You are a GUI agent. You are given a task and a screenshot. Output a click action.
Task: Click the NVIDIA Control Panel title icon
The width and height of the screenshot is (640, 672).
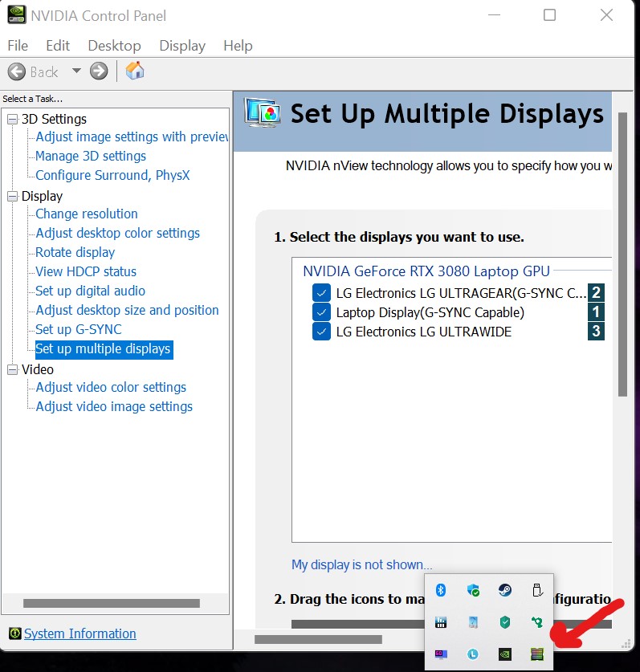tap(16, 15)
